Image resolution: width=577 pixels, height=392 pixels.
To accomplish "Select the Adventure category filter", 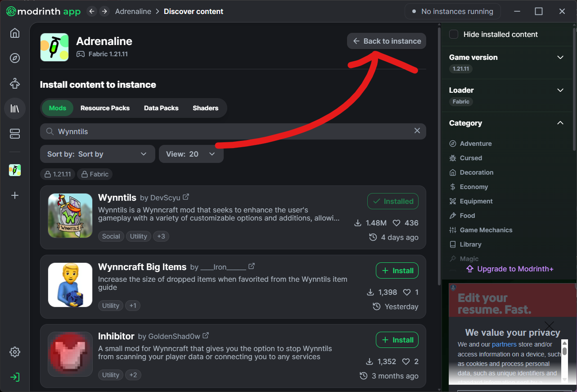I will pos(470,144).
